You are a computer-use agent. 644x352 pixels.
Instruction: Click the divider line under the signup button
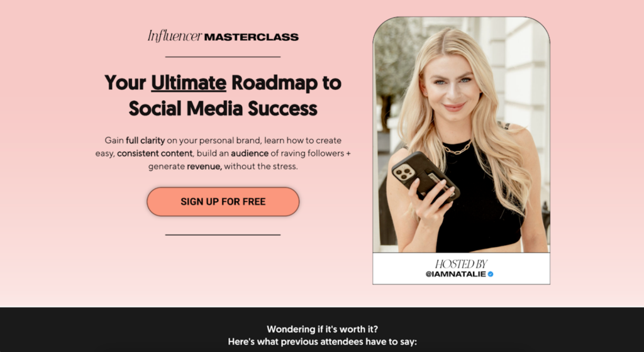tap(223, 234)
